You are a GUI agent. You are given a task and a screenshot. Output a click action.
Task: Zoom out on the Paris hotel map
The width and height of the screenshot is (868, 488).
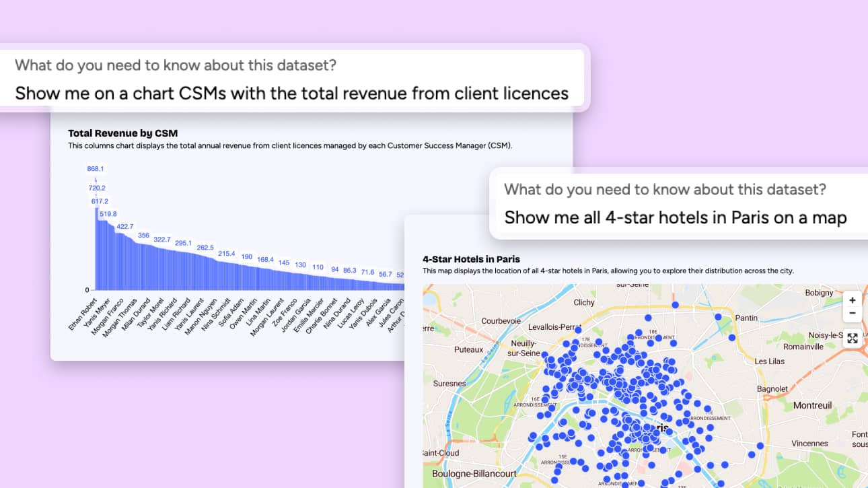853,313
